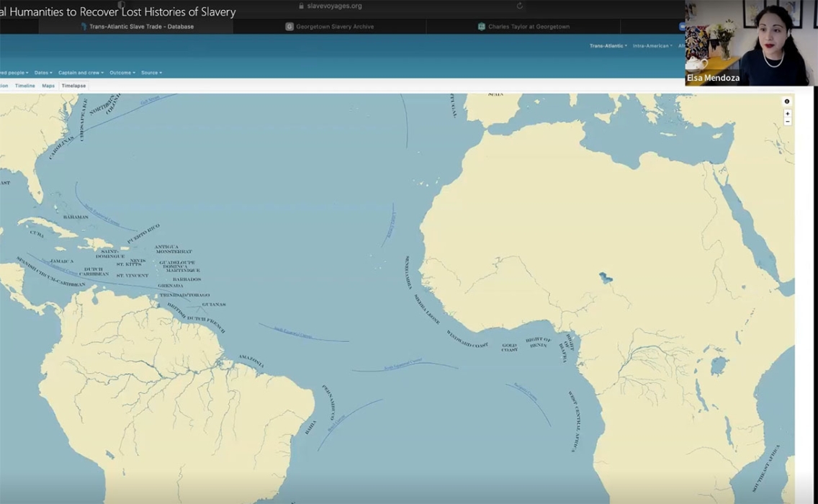Screen dimensions: 818x504
Task: Expand the Outcome filter dropdown
Action: pos(122,73)
